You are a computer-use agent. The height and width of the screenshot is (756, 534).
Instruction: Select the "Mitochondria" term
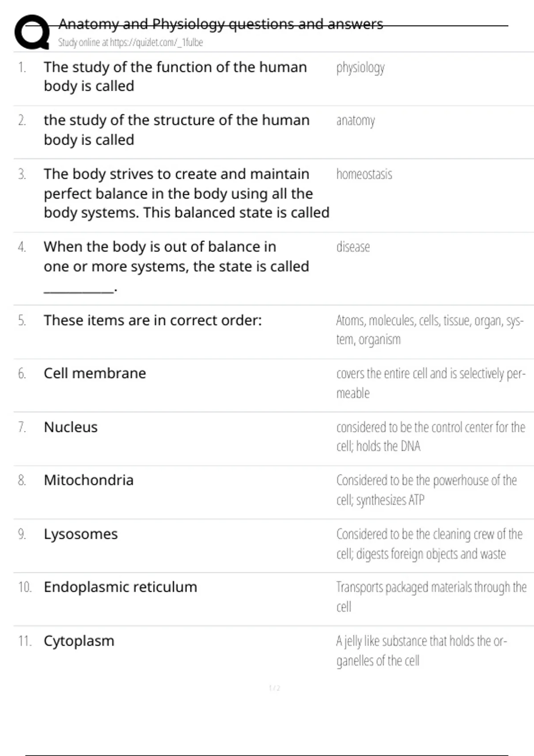coord(89,480)
